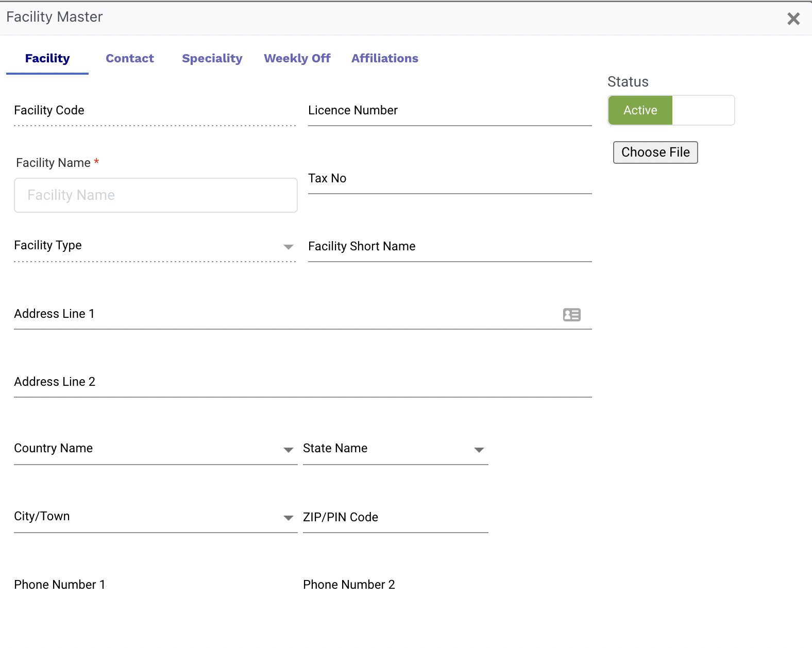
Task: Open the Country Name dropdown
Action: [x=288, y=450]
